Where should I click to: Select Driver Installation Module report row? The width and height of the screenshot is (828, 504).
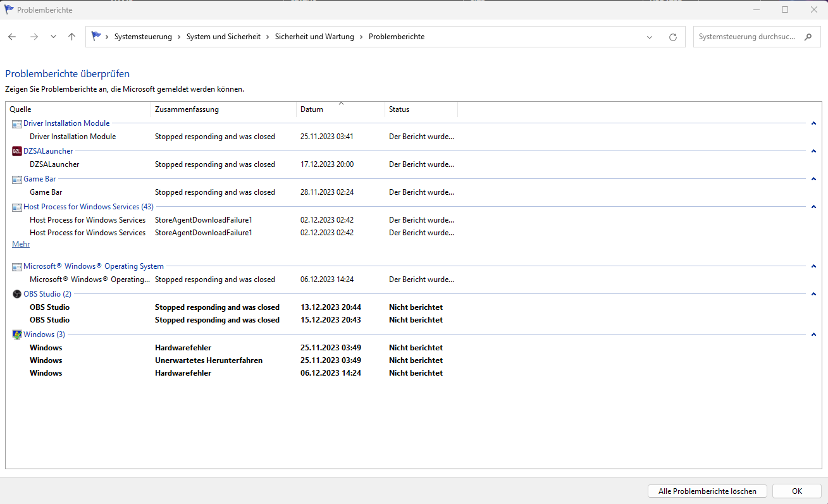tap(242, 137)
